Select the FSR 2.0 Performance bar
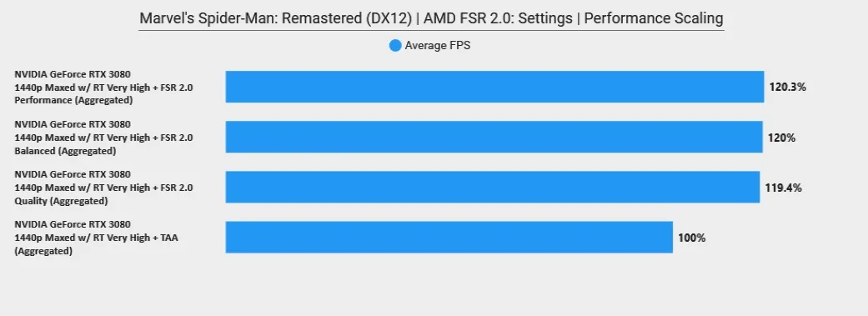Screen dimensions: 868x316 coord(494,87)
